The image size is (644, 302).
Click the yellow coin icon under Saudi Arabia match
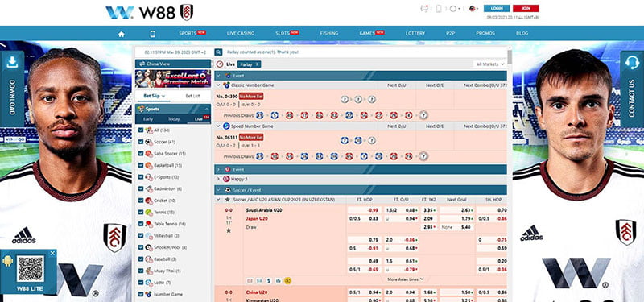pos(288,280)
